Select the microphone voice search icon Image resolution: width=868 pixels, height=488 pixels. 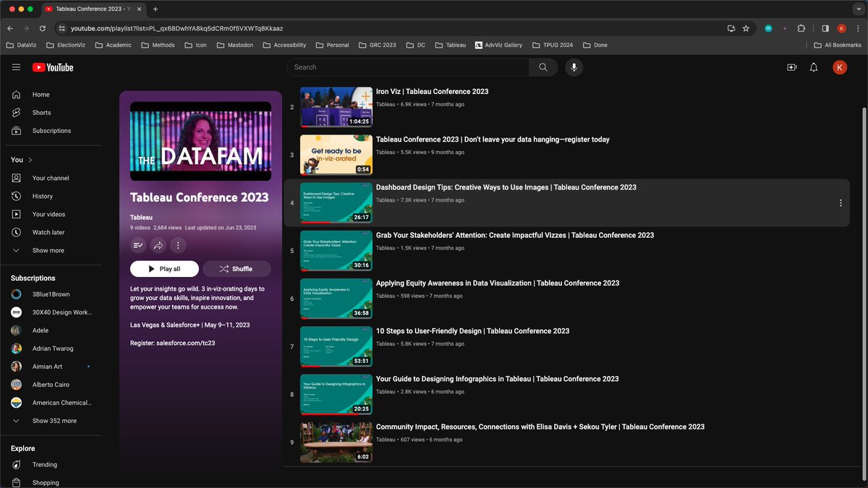pyautogui.click(x=574, y=67)
